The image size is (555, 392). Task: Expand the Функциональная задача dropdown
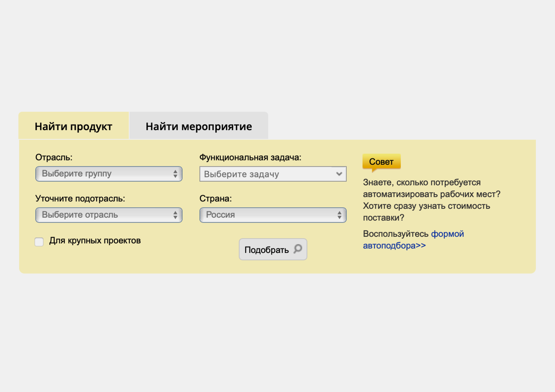[273, 174]
